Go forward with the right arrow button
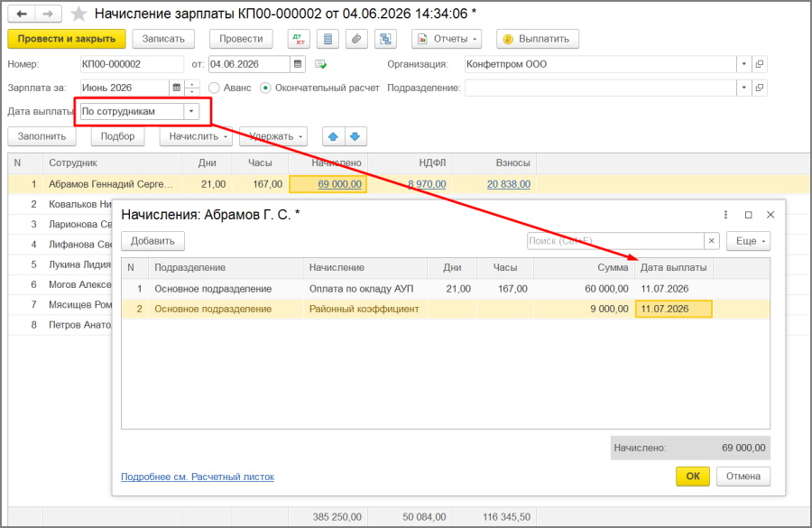The width and height of the screenshot is (812, 528). (48, 14)
